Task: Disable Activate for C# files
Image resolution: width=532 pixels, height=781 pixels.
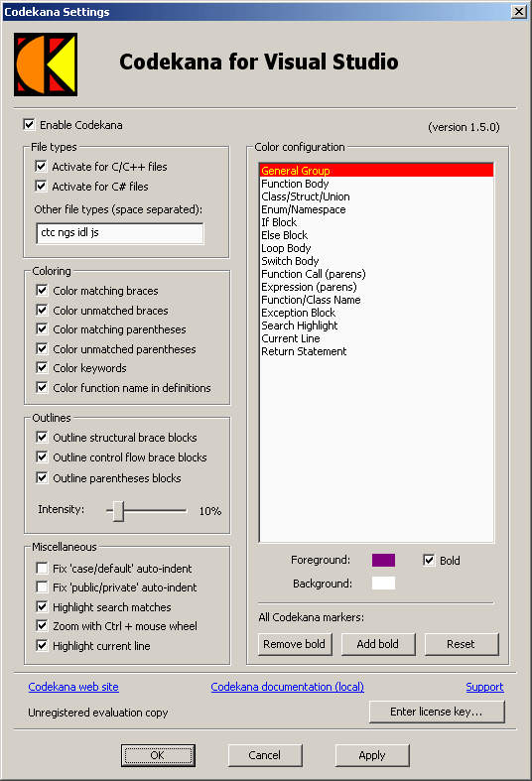Action: [x=42, y=187]
